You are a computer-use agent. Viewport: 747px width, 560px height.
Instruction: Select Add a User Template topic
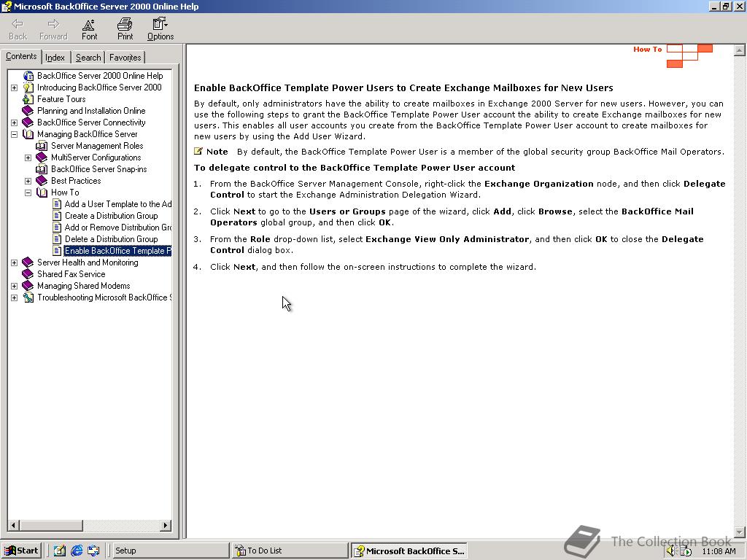(x=117, y=204)
